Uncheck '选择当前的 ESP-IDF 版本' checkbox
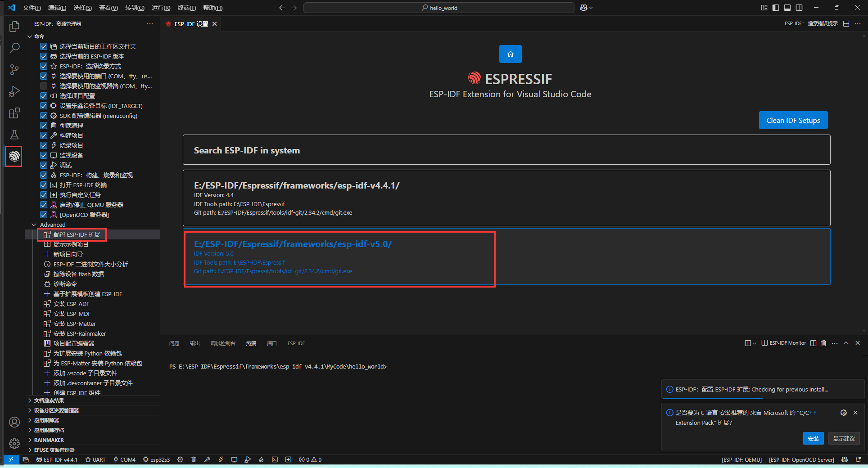This screenshot has height=468, width=868. coord(44,56)
